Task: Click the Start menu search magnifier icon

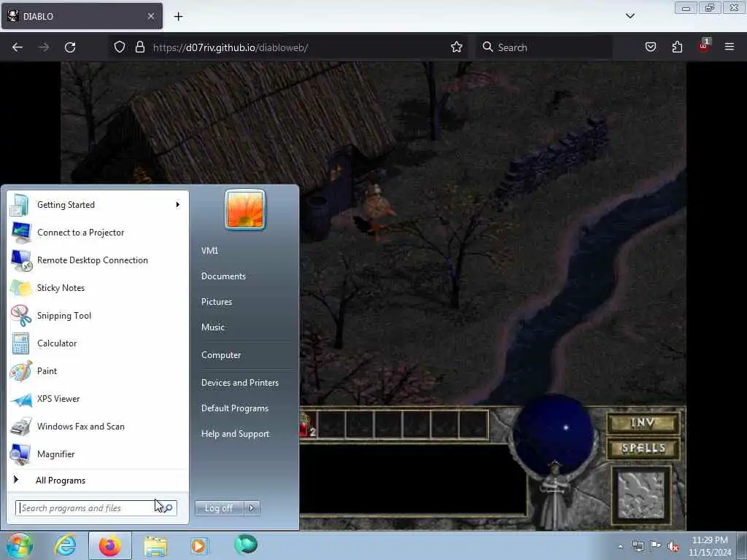Action: click(169, 508)
